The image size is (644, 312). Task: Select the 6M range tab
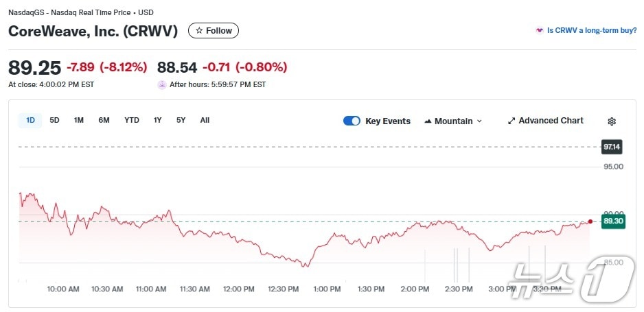click(x=104, y=121)
